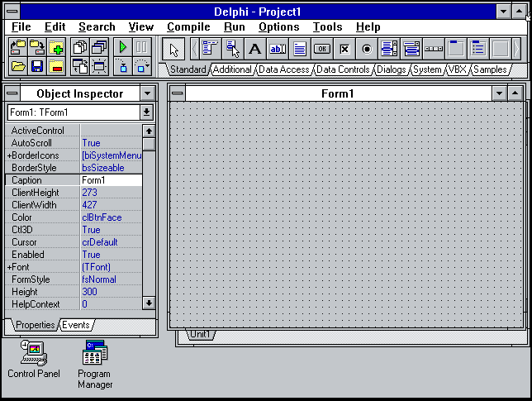Click the AutoScroll True property value

(x=111, y=143)
